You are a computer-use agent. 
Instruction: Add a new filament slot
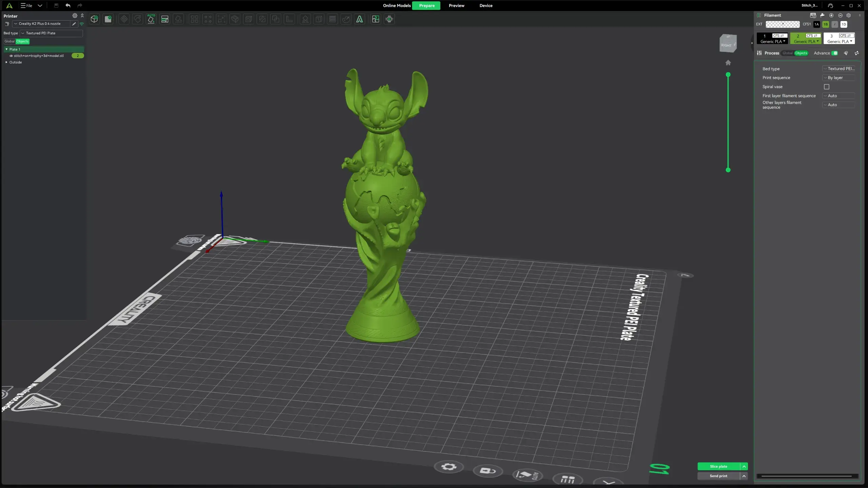click(831, 15)
